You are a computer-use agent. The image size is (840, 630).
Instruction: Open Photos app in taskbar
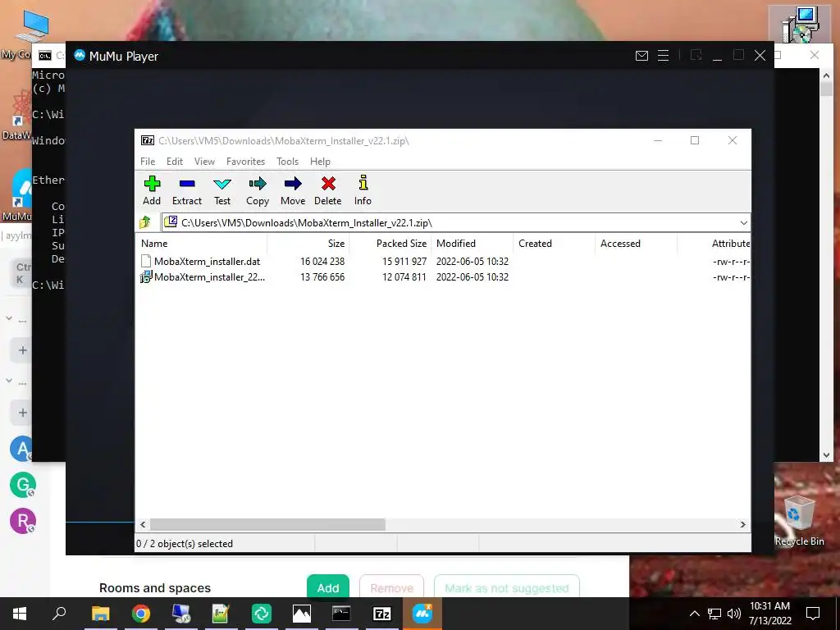coord(302,614)
